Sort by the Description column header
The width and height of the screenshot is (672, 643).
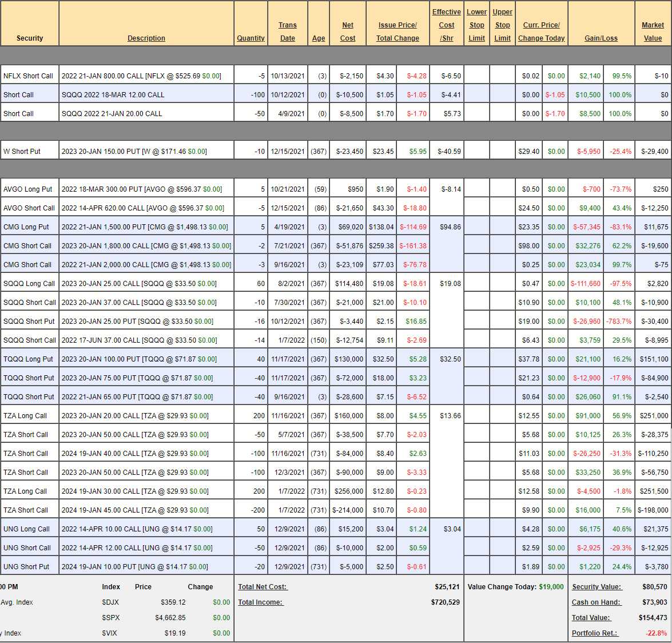tap(146, 38)
